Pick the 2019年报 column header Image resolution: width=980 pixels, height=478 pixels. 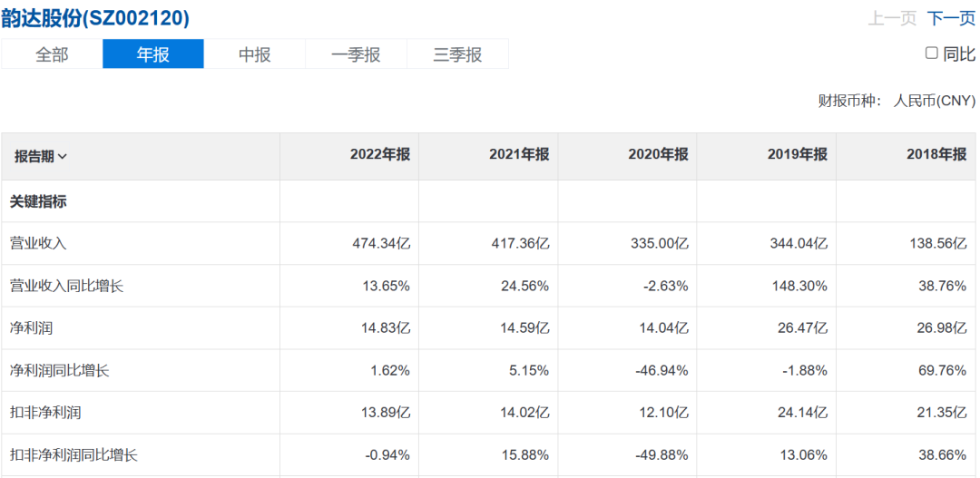(x=797, y=155)
